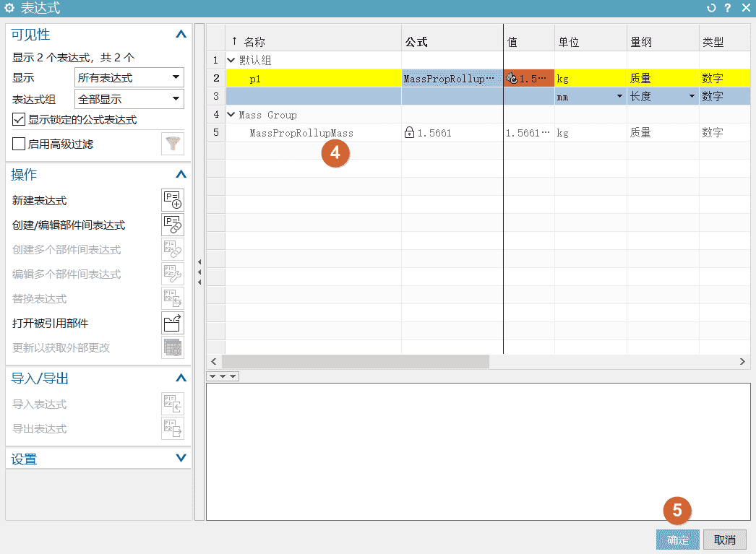Screen dimensions: 756x554
Task: Click the 数字 type cell in row 3
Action: pyautogui.click(x=725, y=96)
